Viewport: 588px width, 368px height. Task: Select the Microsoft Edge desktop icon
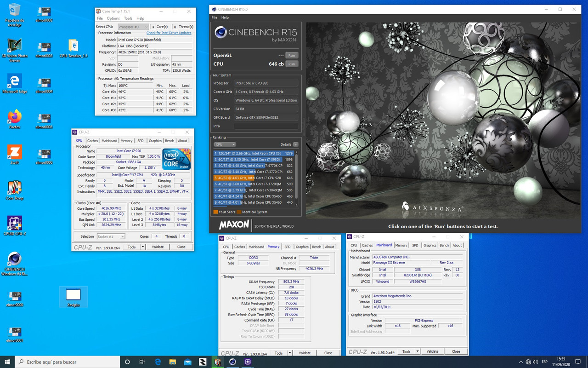15,84
